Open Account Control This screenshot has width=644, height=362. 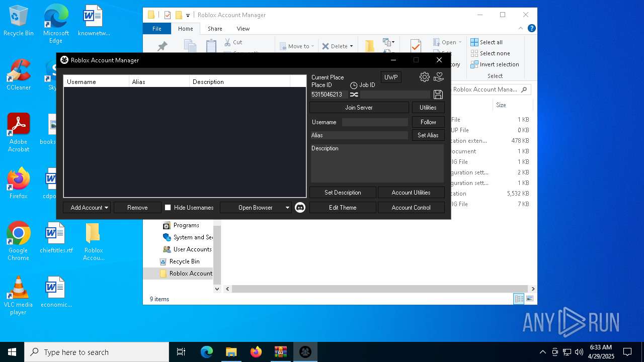pyautogui.click(x=411, y=207)
